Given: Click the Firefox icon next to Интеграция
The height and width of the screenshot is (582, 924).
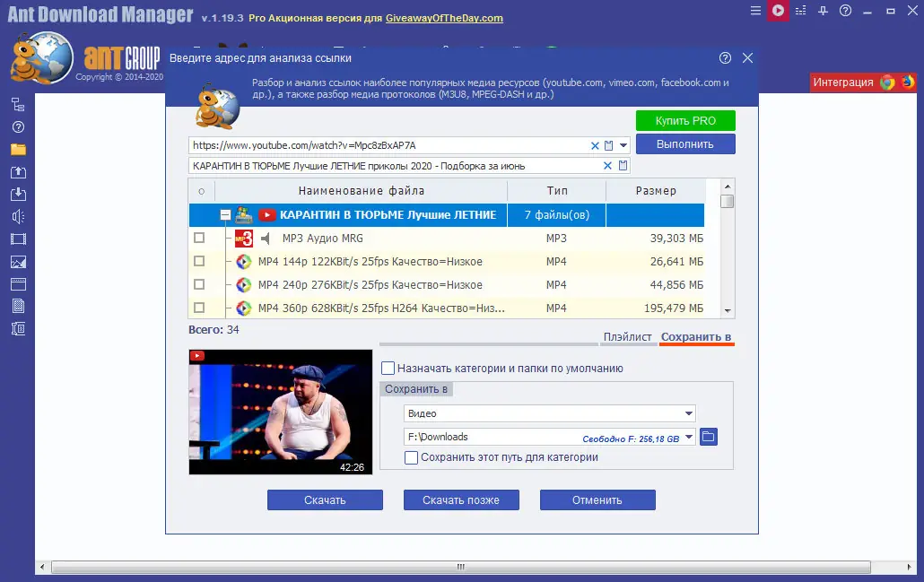Looking at the screenshot, I should tap(907, 83).
